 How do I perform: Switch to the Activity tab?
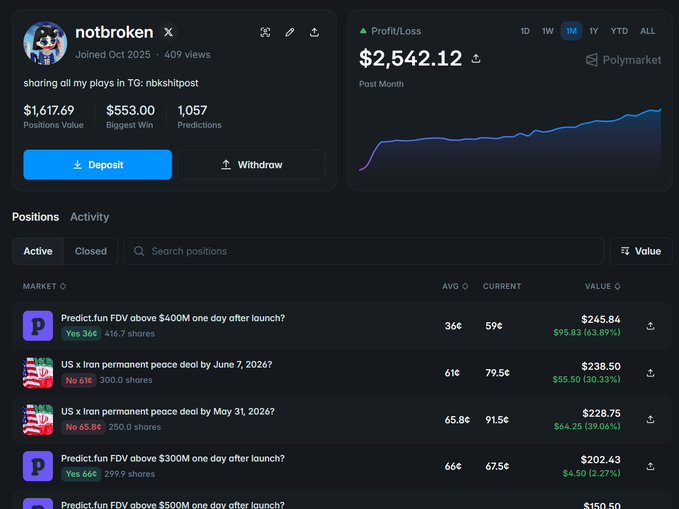coord(90,217)
